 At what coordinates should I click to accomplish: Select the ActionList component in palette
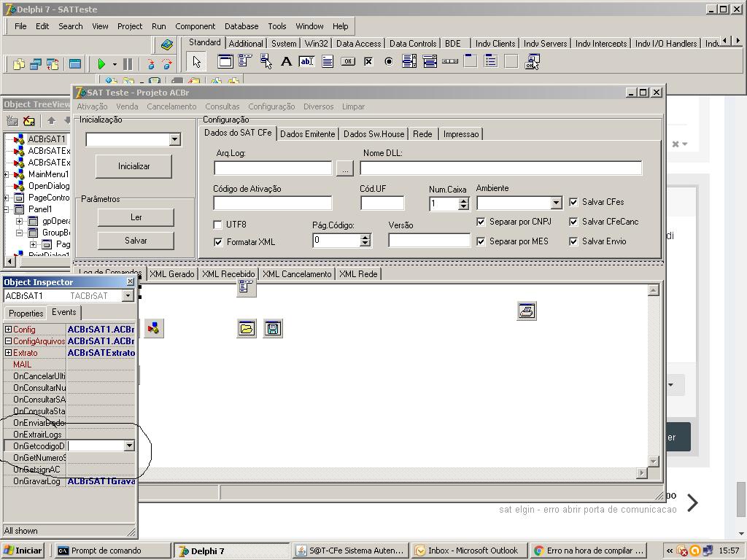click(x=532, y=61)
